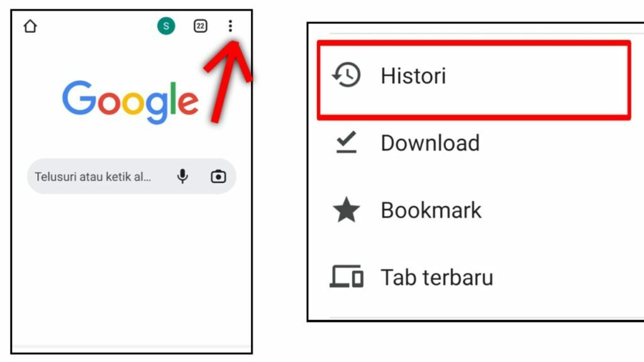Focus the Telusuri atau ketik search box
Viewport: 644px width, 362px height.
[131, 177]
